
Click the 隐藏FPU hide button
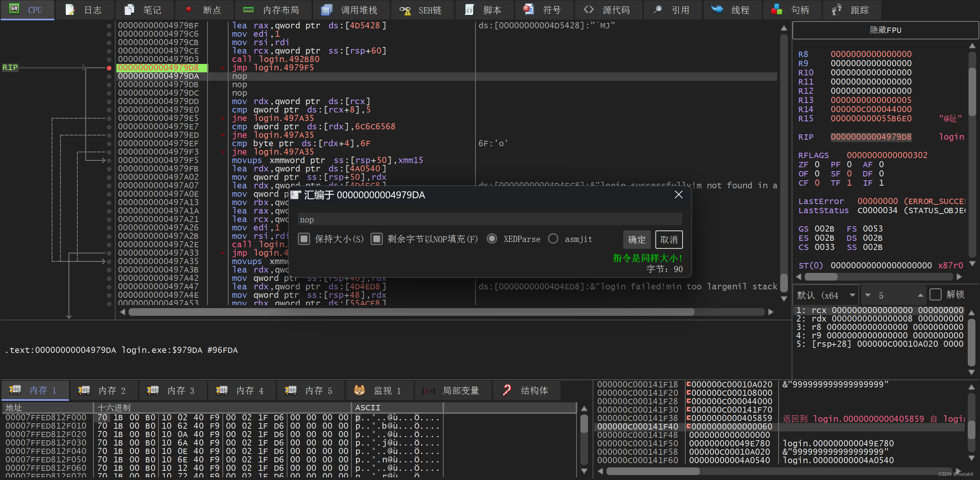885,30
